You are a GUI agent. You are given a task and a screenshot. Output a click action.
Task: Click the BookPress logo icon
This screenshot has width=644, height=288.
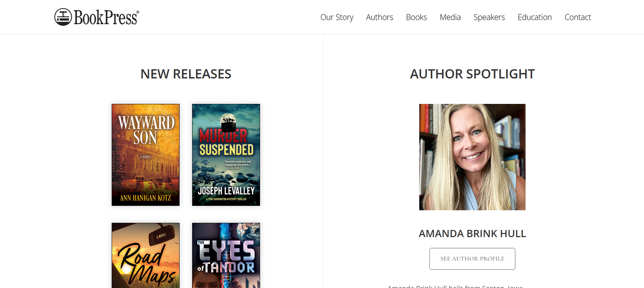[63, 17]
